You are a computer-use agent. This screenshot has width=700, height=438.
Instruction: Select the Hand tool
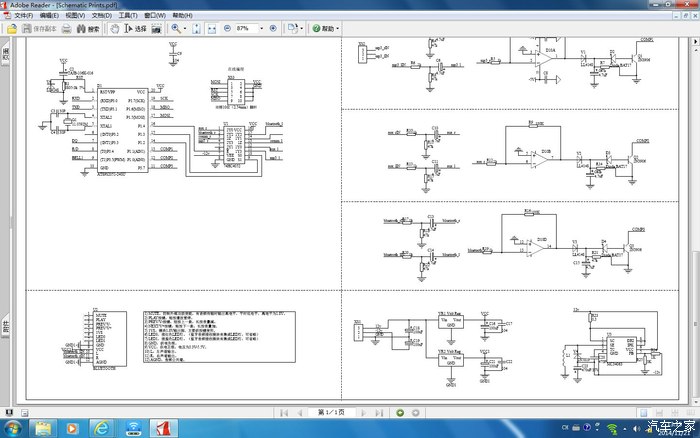coord(115,29)
